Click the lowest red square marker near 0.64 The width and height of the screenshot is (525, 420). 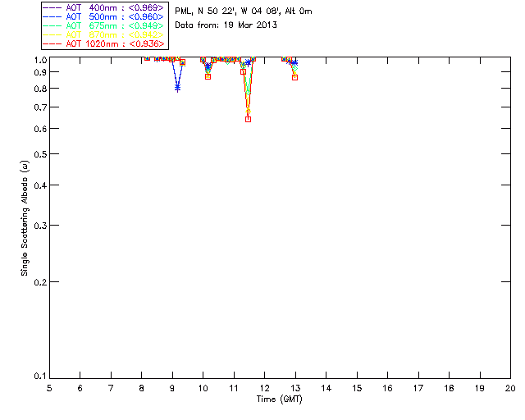point(248,119)
